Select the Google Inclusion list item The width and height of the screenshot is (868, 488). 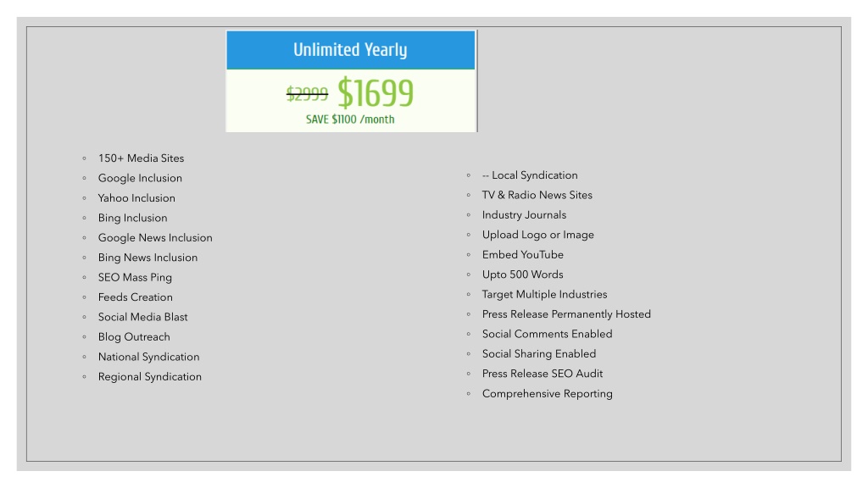(x=140, y=178)
